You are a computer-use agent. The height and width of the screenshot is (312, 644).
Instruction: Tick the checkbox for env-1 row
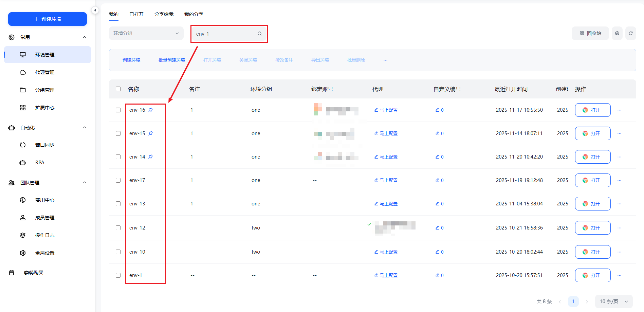click(x=118, y=275)
